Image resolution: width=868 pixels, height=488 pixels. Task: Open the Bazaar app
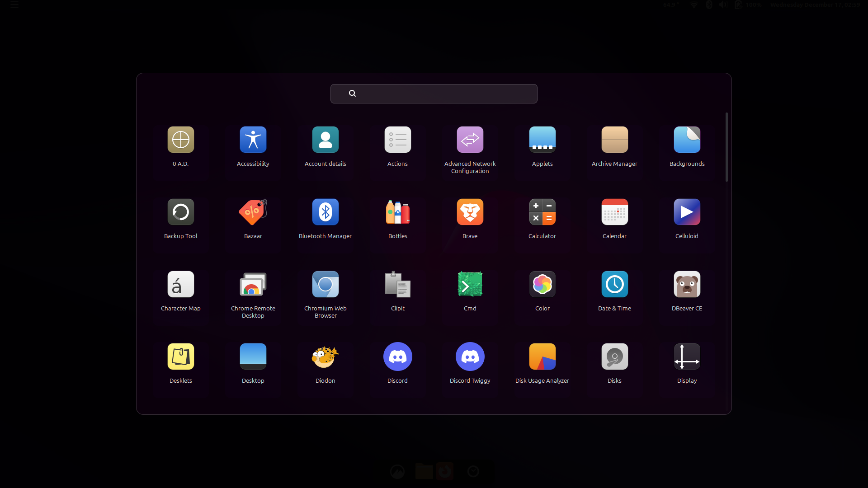pos(253,212)
